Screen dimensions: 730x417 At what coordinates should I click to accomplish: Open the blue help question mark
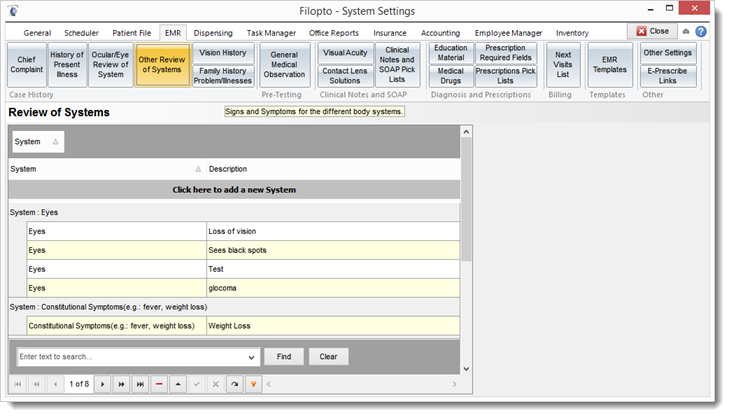point(701,32)
